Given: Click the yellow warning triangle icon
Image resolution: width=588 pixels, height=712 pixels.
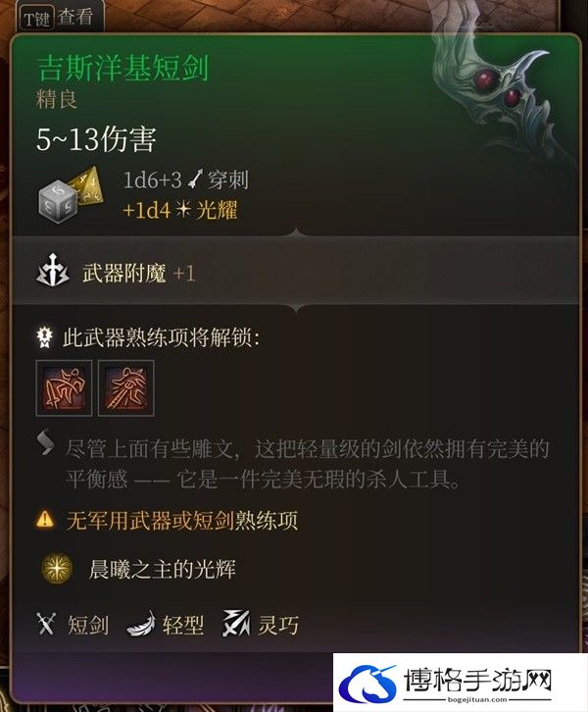Looking at the screenshot, I should click(x=45, y=519).
